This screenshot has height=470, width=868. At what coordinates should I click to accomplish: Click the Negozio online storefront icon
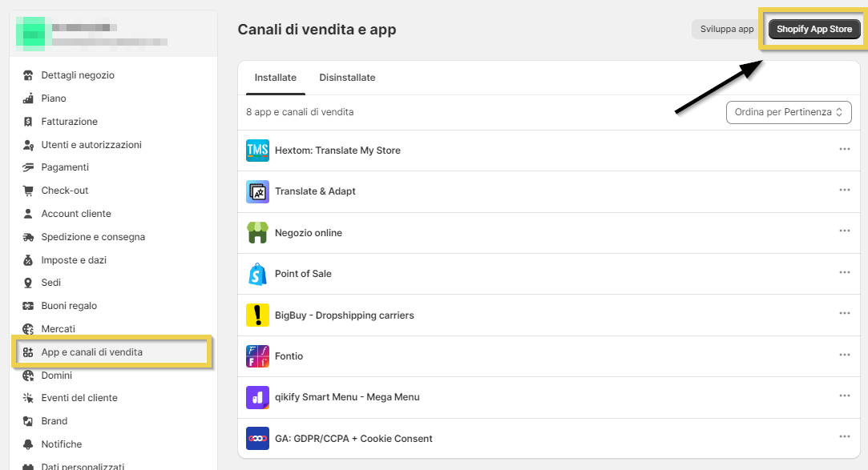click(x=257, y=233)
